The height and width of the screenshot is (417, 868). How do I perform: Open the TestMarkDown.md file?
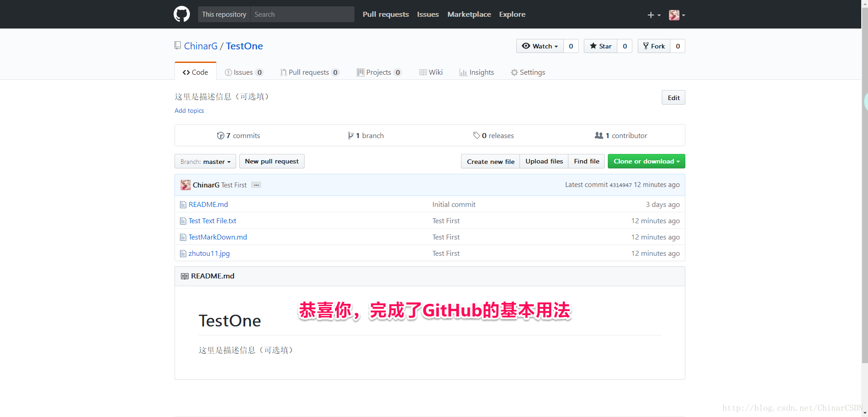(x=218, y=237)
